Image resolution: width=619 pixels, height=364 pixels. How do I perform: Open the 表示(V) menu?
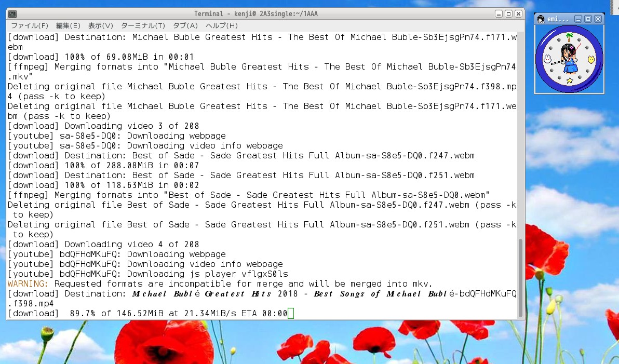tap(101, 25)
